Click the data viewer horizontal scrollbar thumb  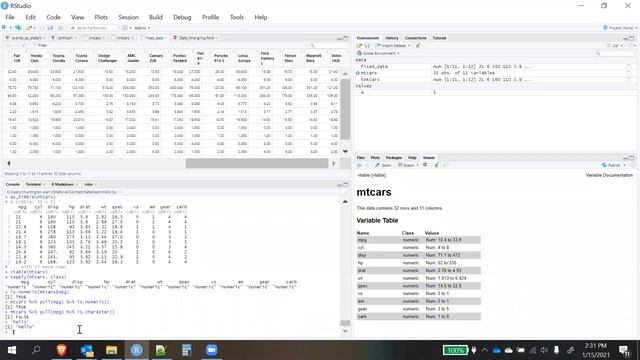pos(257,163)
